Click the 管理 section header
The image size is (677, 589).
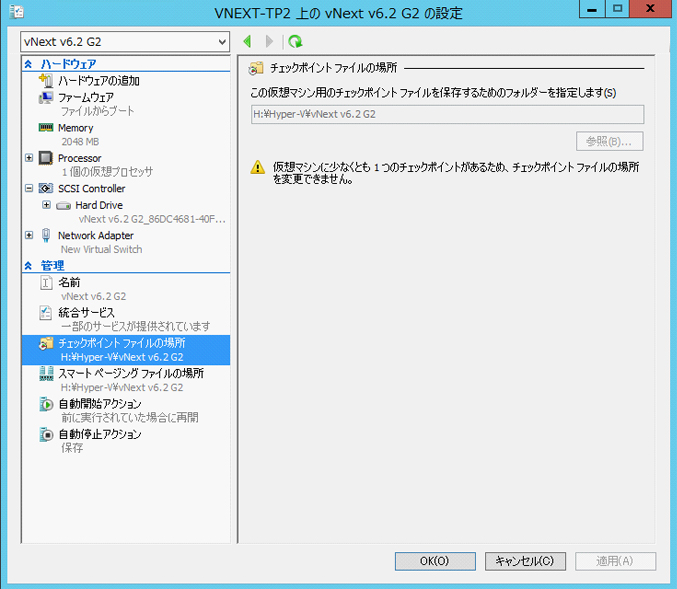click(x=52, y=266)
